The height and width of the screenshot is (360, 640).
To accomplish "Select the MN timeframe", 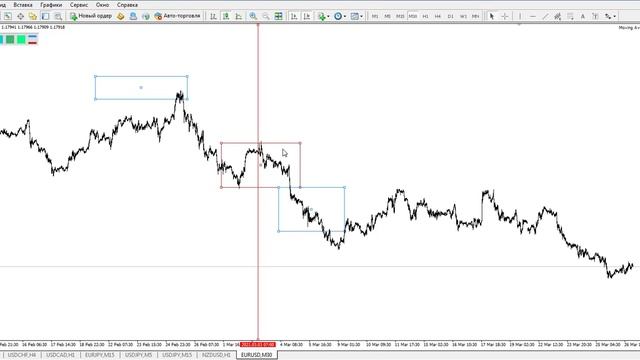I will point(476,16).
